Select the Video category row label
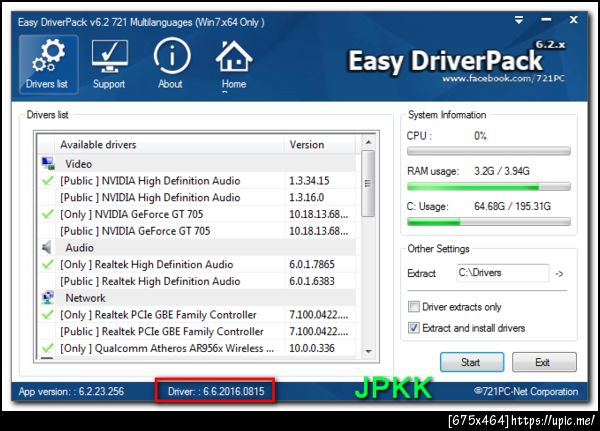The image size is (600, 431). click(x=78, y=164)
